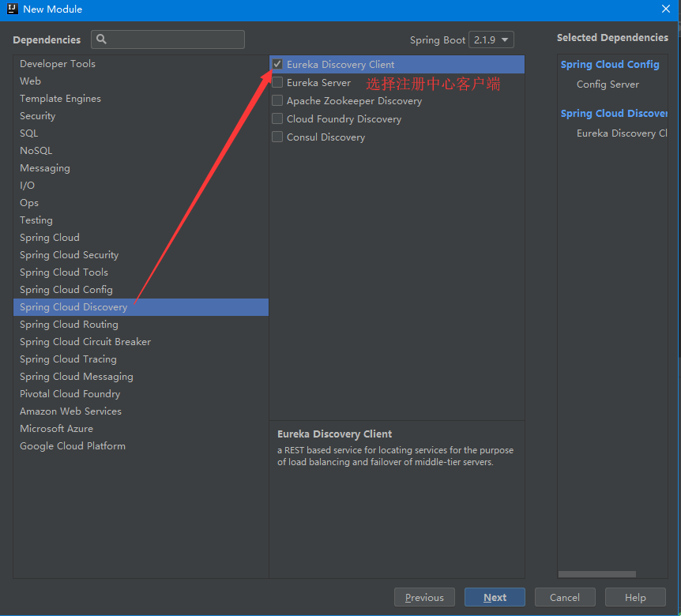Select Google Cloud Platform category
Viewport: 681px width, 616px height.
141,446
